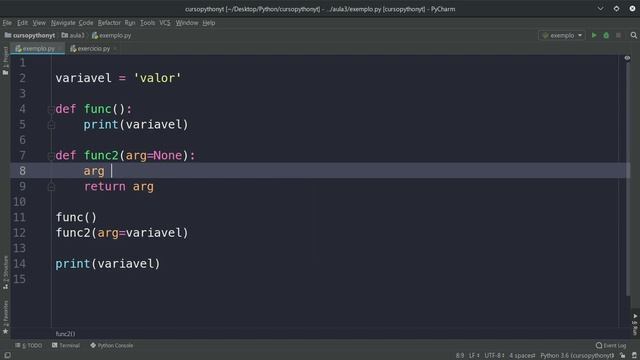Click line number 12 in the gutter
Viewport: 640px width, 360px height.
(x=19, y=233)
